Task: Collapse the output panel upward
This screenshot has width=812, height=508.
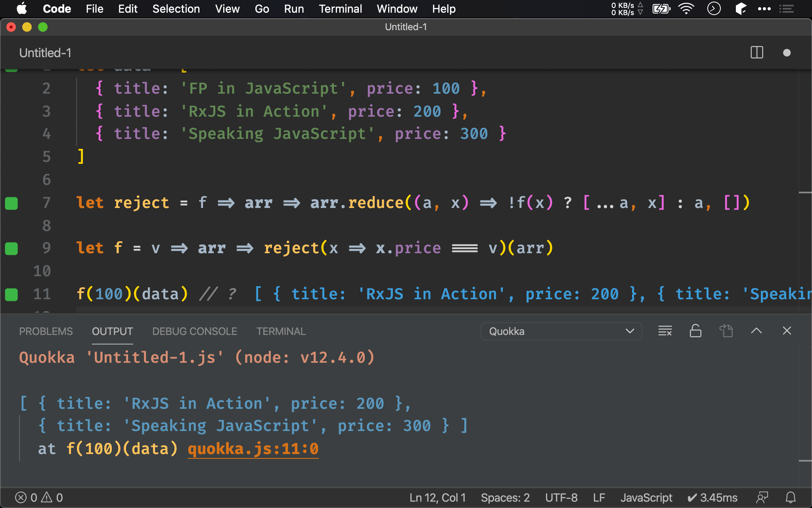Action: click(756, 331)
